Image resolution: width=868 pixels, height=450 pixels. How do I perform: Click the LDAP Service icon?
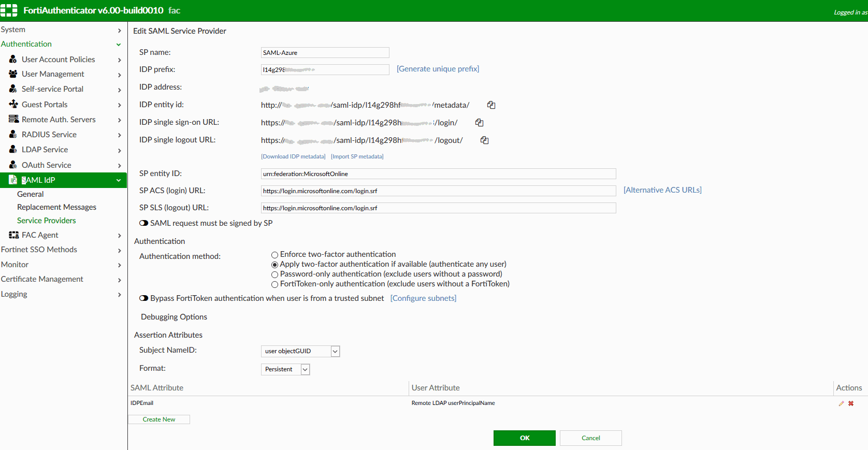pos(13,149)
